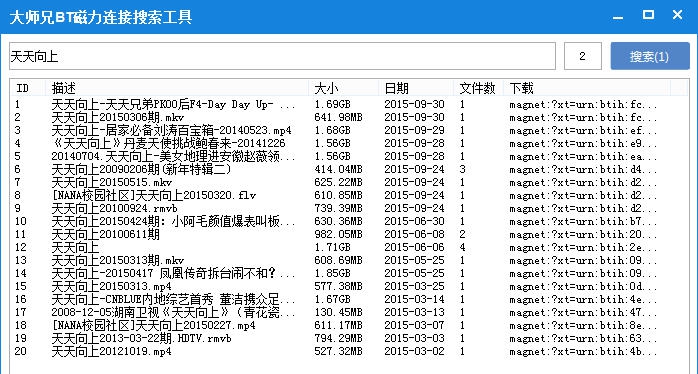Click date cell 2015-06-30
The width and height of the screenshot is (698, 374).
coord(414,221)
